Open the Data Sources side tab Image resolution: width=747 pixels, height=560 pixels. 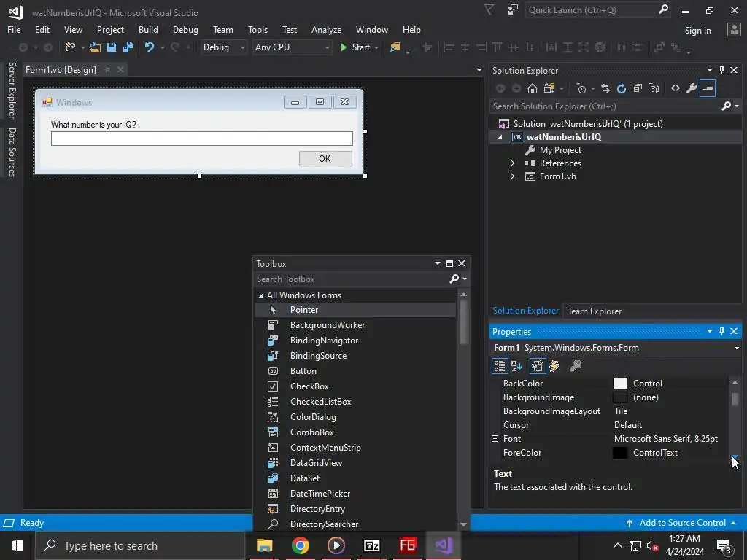pos(12,152)
